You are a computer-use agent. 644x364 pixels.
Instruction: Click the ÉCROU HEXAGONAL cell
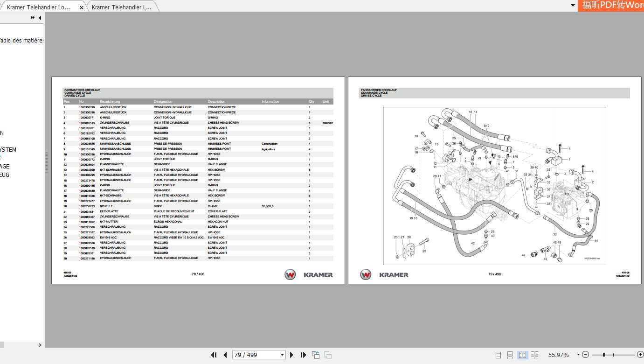[168, 222]
